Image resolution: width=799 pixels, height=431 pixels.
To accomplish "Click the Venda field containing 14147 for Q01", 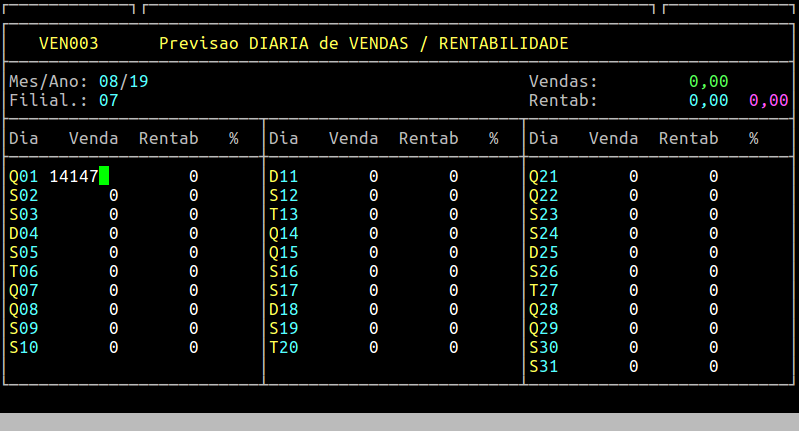I will (74, 176).
